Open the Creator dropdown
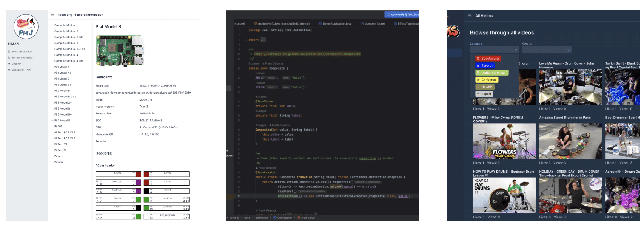Image resolution: width=644 pixels, height=229 pixels. tap(547, 50)
